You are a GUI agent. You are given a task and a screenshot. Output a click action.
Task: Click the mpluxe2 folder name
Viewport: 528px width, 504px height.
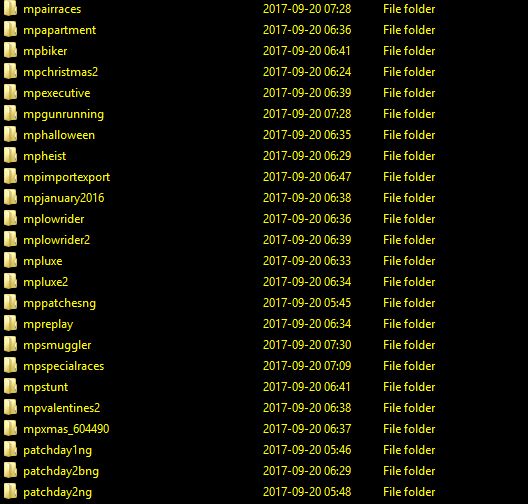45,282
